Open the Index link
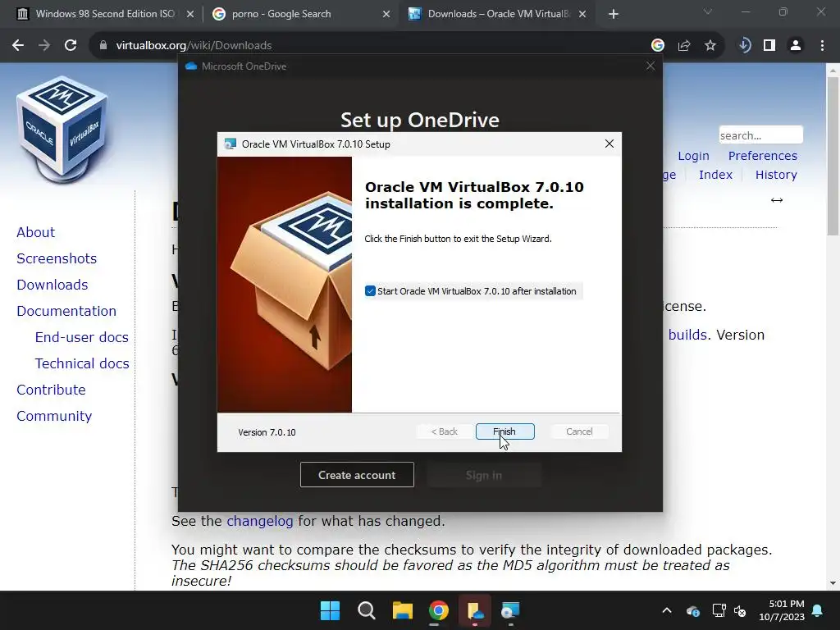The height and width of the screenshot is (630, 840). tap(715, 175)
